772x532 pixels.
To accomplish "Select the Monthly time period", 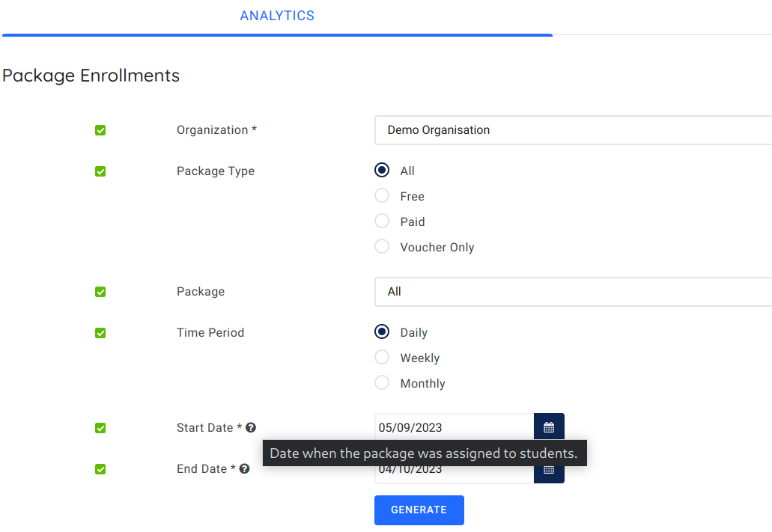I will point(382,382).
